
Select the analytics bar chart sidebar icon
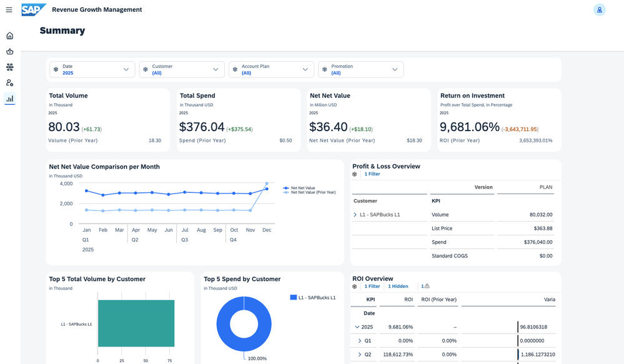coord(9,98)
